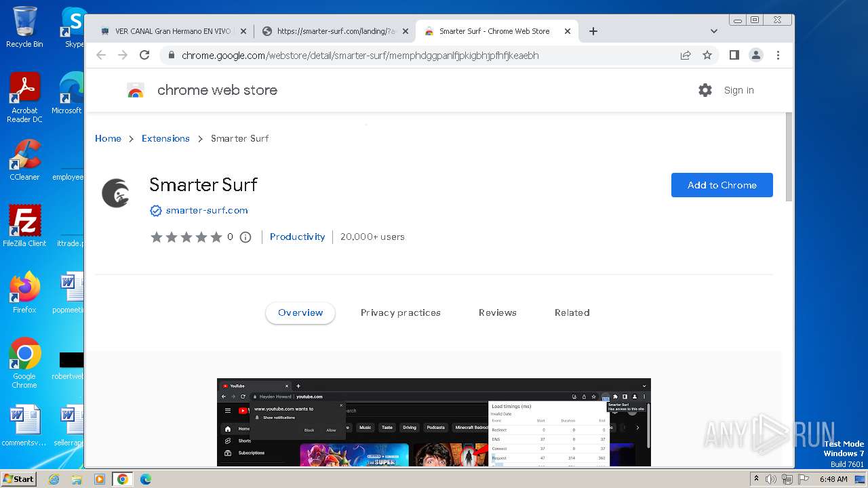Show hidden system tray icons arrow
Image resolution: width=868 pixels, height=488 pixels.
point(756,479)
